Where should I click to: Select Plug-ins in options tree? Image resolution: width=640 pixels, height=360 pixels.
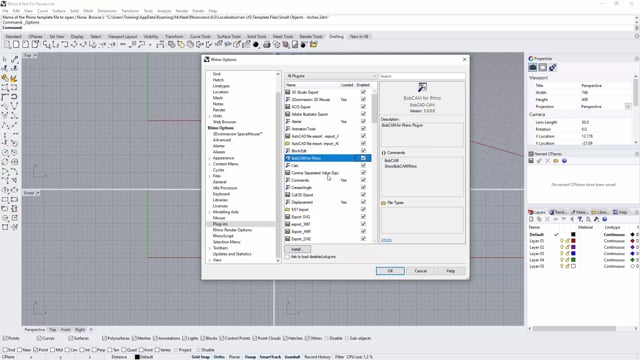pyautogui.click(x=220, y=224)
